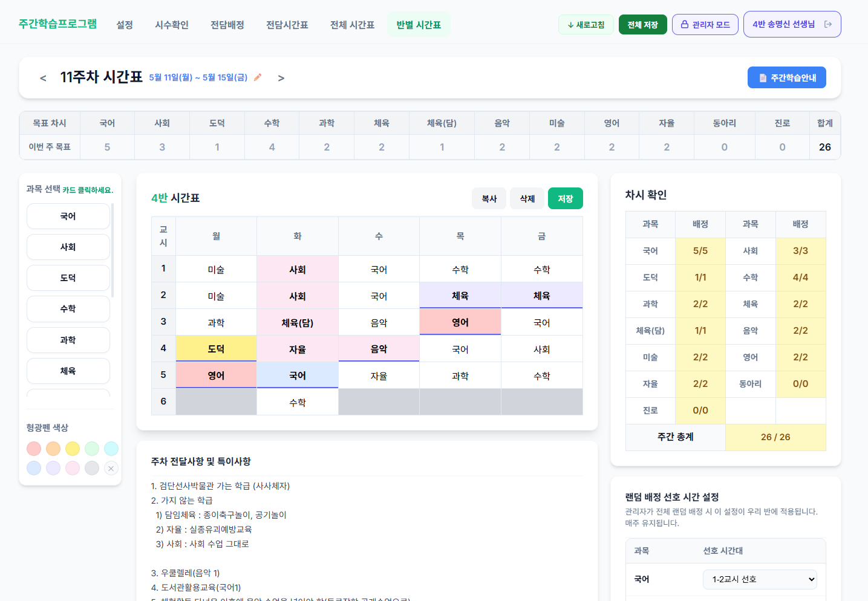Switch to the 전체 시간표 tab
The width and height of the screenshot is (868, 601).
[x=352, y=25]
